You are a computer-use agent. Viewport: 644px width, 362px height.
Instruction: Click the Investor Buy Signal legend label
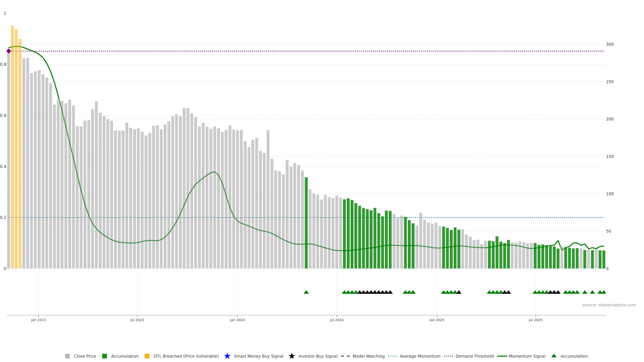point(318,356)
